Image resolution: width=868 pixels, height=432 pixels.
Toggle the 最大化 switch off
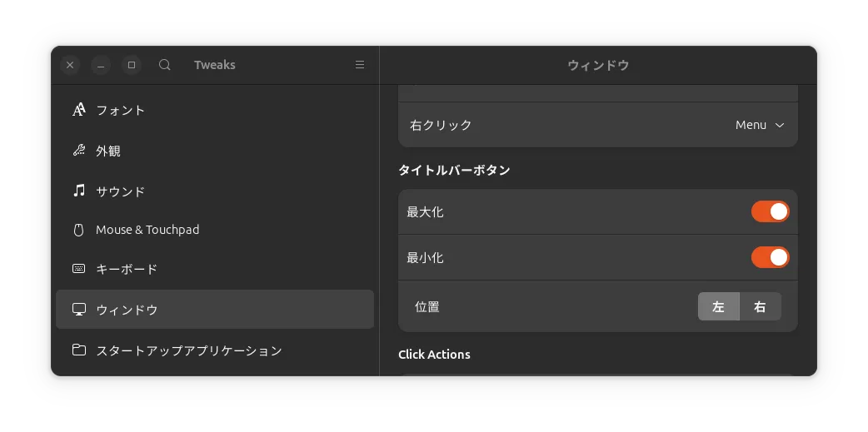pyautogui.click(x=770, y=212)
